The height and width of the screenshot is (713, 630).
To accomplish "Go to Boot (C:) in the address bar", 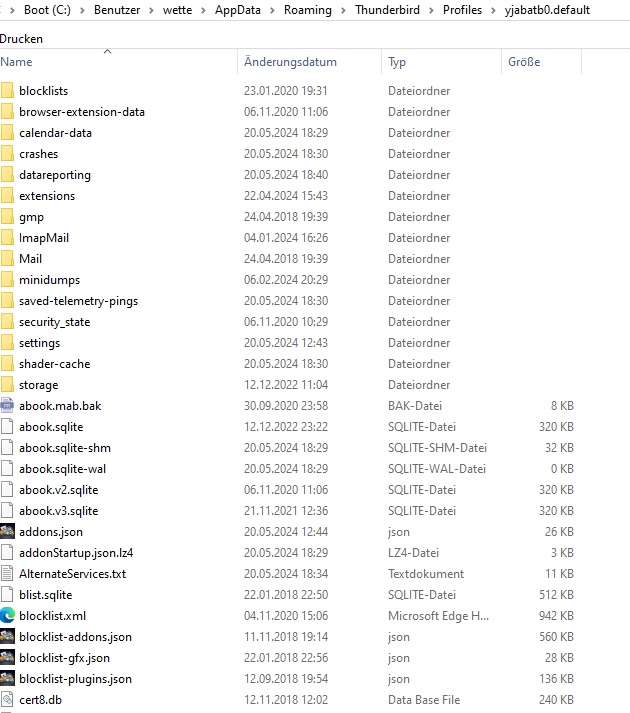I will pos(47,10).
